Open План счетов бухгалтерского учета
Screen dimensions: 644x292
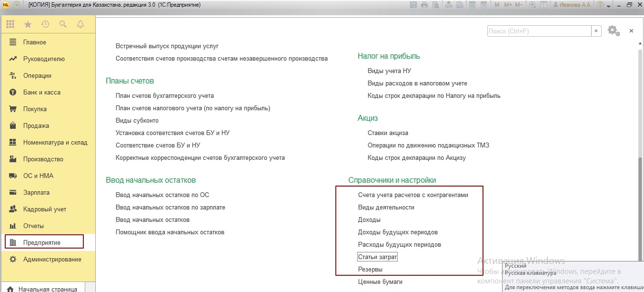pyautogui.click(x=165, y=95)
